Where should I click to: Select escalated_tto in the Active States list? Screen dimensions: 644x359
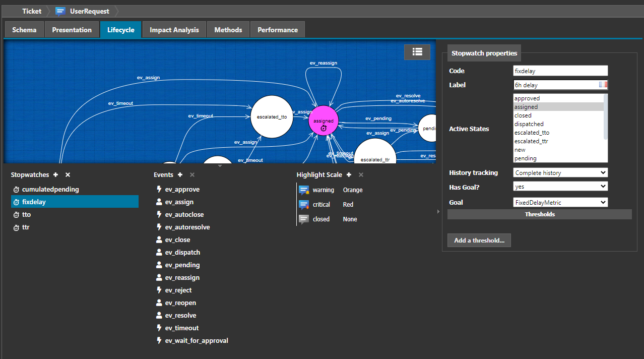click(532, 133)
